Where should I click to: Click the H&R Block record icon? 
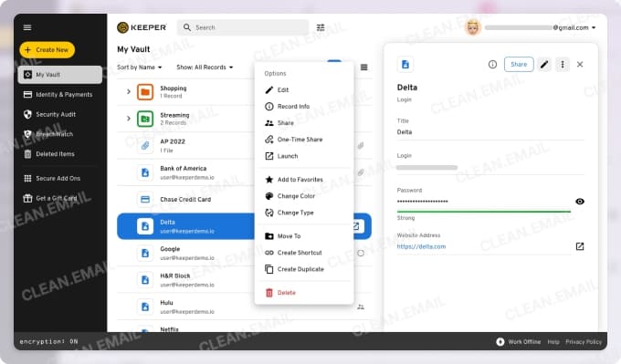pos(145,280)
